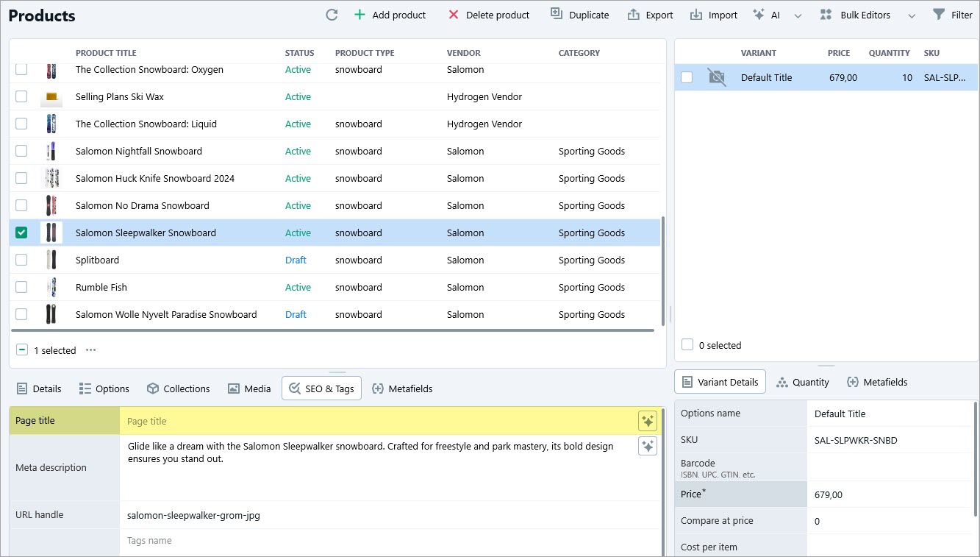980x557 pixels.
Task: Click the Add product plus icon
Action: (360, 15)
